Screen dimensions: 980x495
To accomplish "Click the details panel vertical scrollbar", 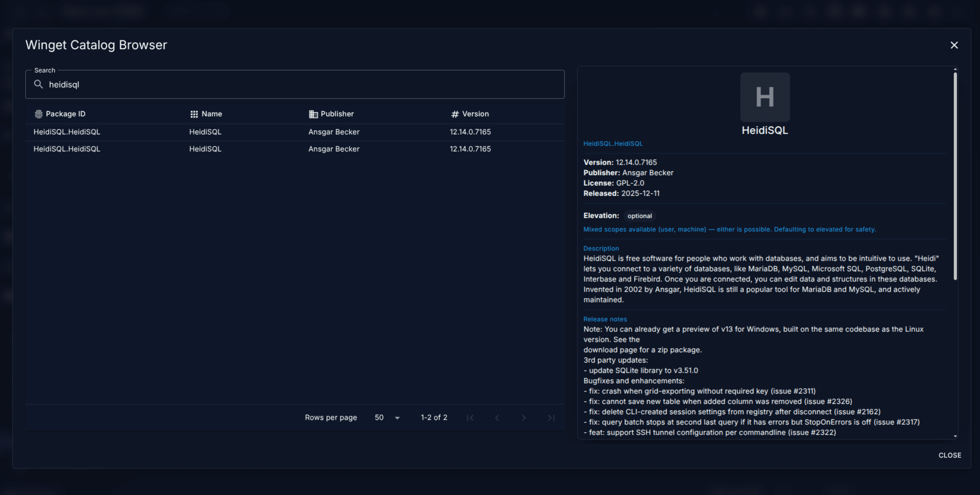I will (x=955, y=176).
